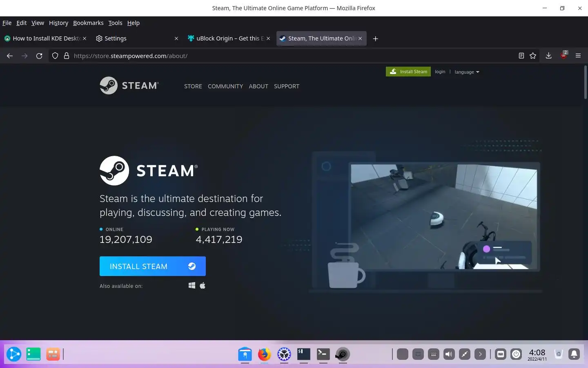Open the Steam app from the dock
588x368 pixels.
coord(343,354)
